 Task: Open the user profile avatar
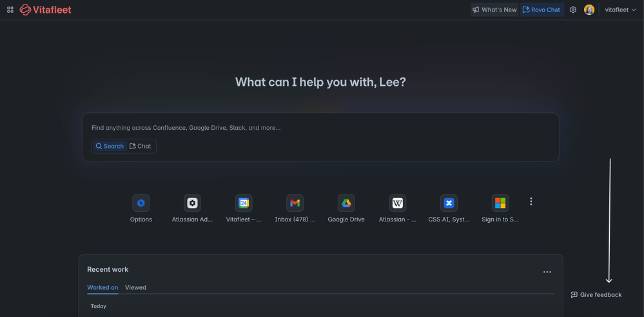(589, 10)
